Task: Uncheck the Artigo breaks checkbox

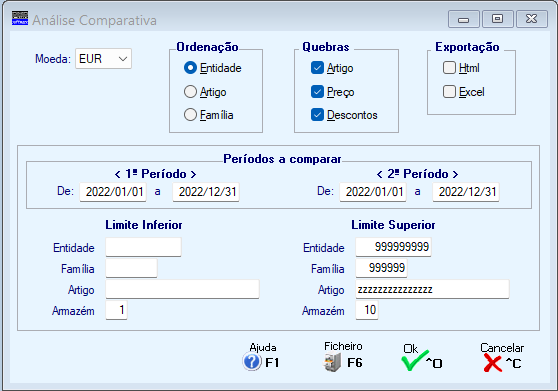Action: click(x=317, y=68)
